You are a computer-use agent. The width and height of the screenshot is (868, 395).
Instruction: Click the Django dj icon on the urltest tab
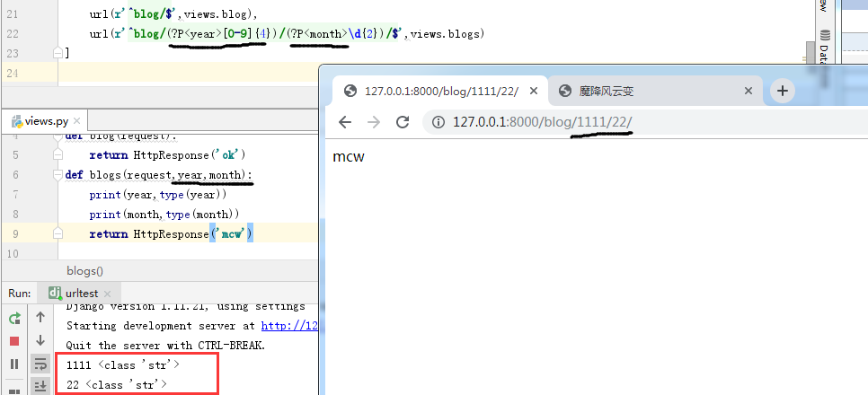[54, 294]
